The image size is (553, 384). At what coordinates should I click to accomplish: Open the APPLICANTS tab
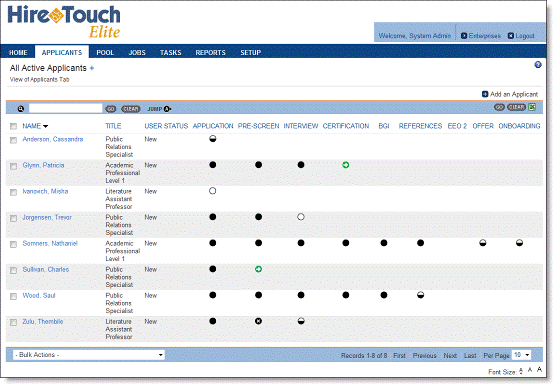62,52
